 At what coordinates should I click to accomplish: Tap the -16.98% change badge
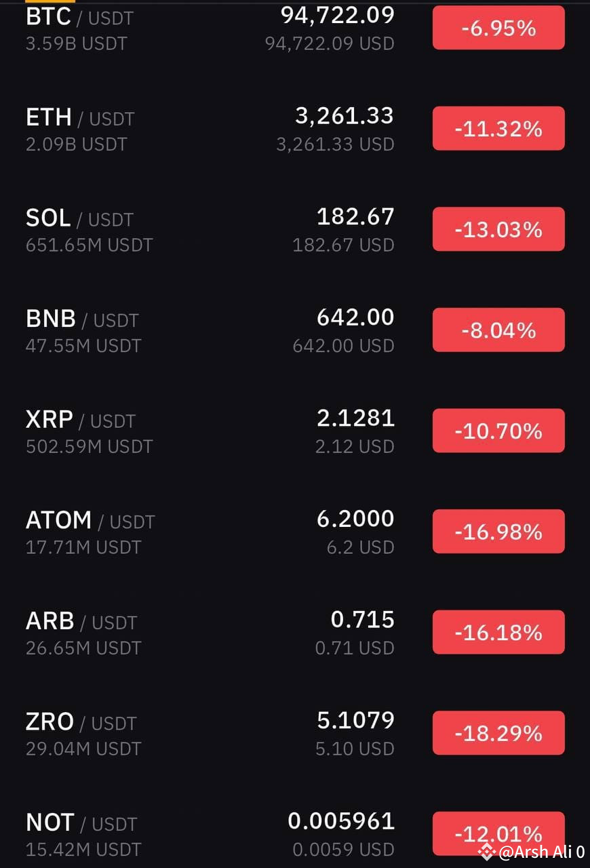click(x=498, y=532)
